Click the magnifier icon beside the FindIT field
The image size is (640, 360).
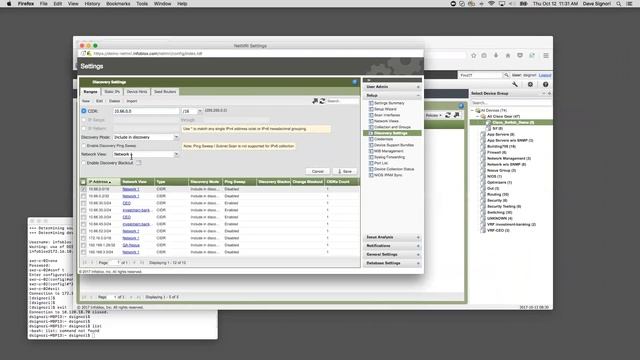tap(506, 76)
